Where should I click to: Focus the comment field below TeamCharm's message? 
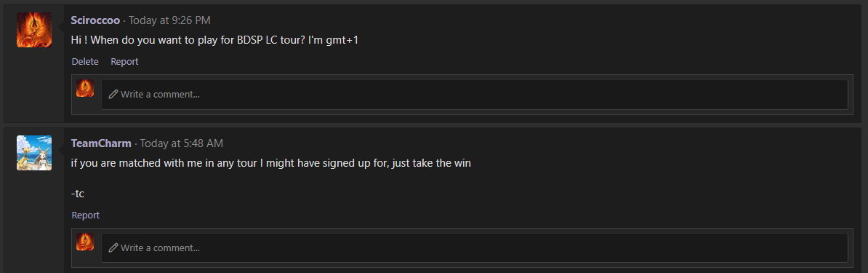pos(475,248)
